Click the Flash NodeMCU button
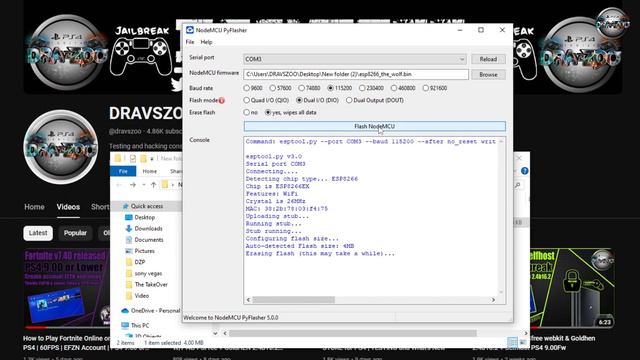The width and height of the screenshot is (640, 360). pos(374,127)
